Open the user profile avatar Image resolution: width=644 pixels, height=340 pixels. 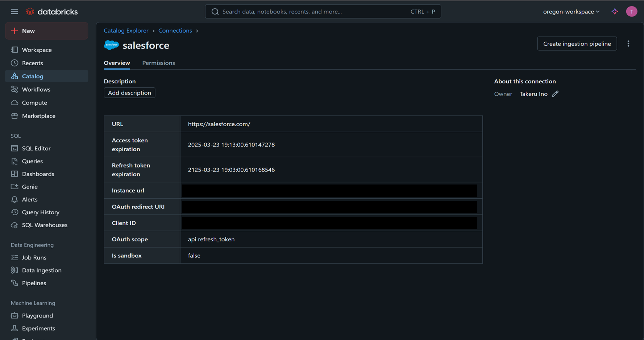point(631,12)
